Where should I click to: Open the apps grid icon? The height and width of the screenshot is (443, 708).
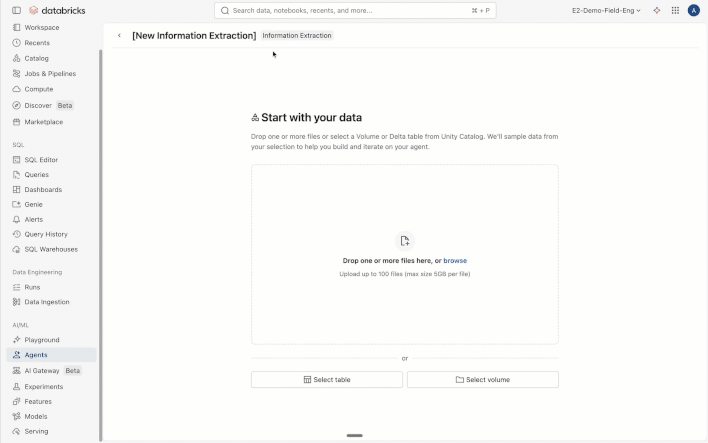point(675,10)
